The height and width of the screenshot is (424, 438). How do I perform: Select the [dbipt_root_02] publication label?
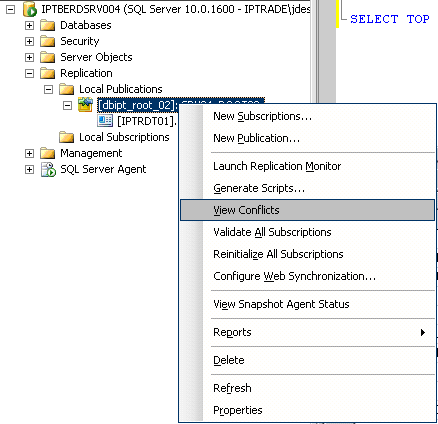[x=138, y=105]
